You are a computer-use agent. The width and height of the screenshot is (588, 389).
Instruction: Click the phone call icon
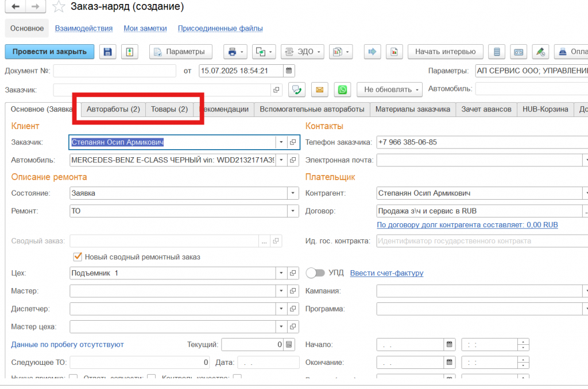pyautogui.click(x=297, y=90)
